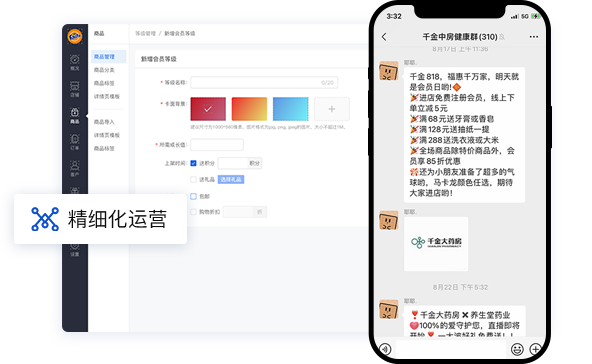The width and height of the screenshot is (592, 364).
Task: Tap the 千金中房健康群(310) chat title
Action: (459, 37)
